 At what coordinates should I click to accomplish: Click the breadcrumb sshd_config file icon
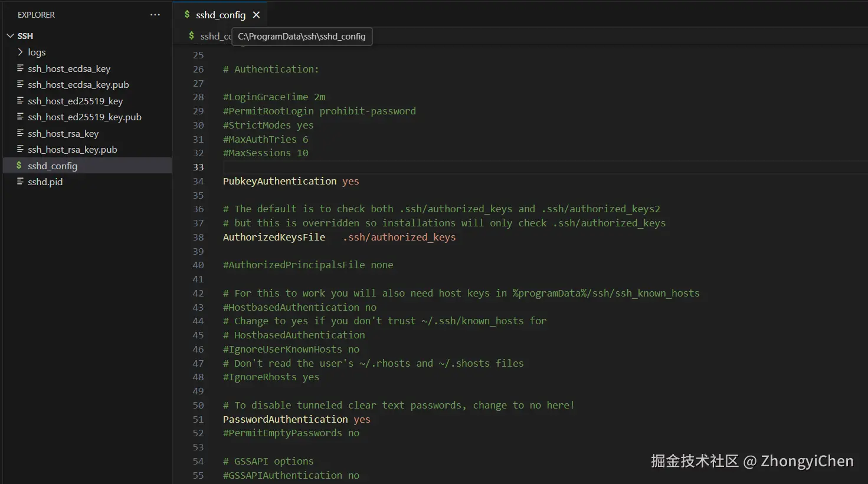click(191, 36)
